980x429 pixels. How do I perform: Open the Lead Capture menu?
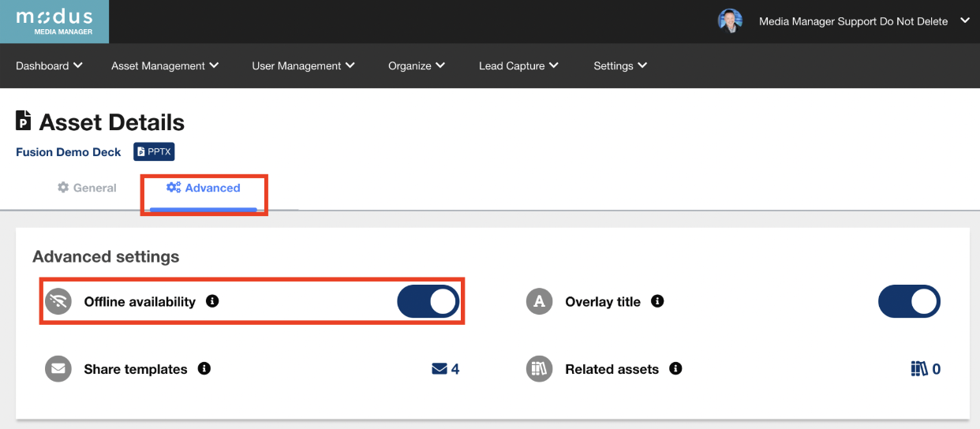pos(518,65)
